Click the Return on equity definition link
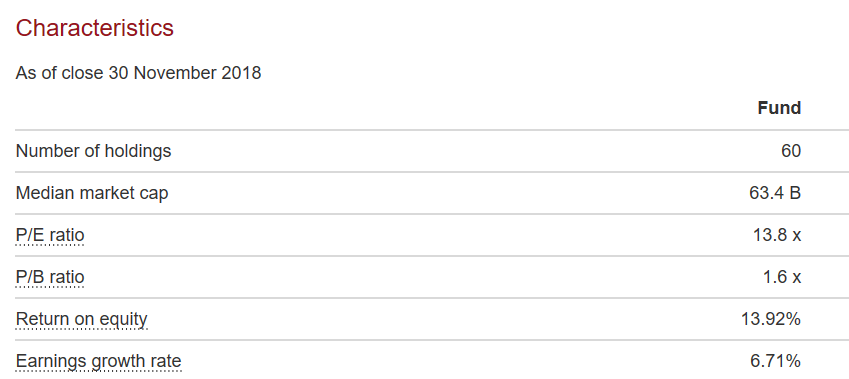This screenshot has height=379, width=849. point(81,319)
